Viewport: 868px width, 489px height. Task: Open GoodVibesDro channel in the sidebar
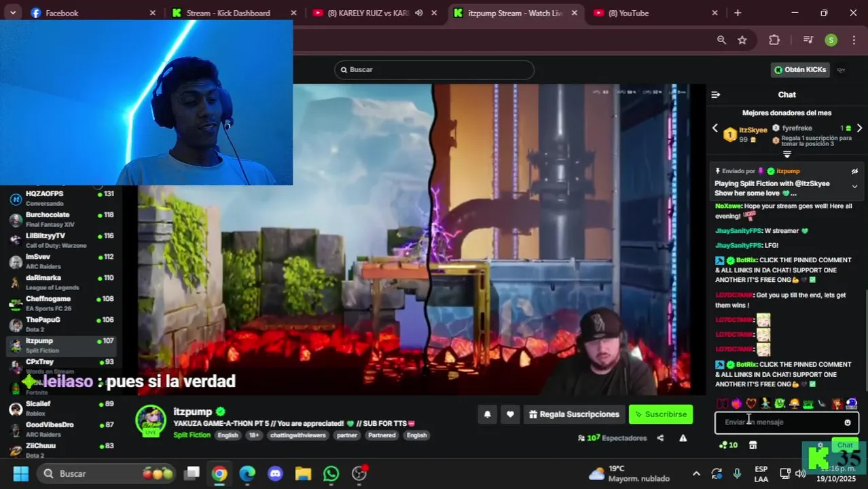tap(61, 429)
